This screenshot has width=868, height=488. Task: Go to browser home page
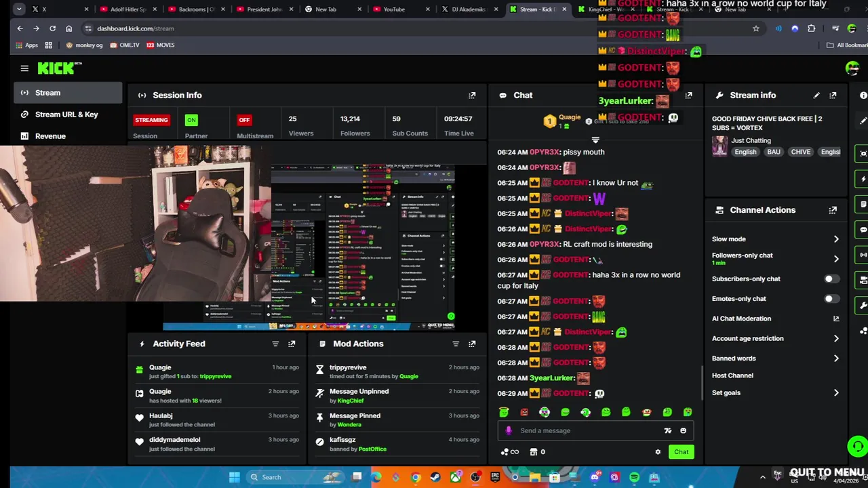tap(68, 28)
